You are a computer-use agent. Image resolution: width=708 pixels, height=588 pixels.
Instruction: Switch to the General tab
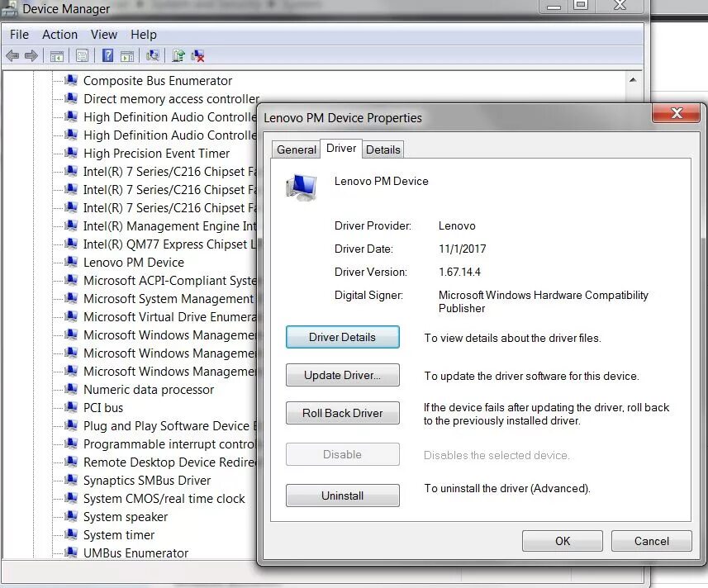coord(297,149)
